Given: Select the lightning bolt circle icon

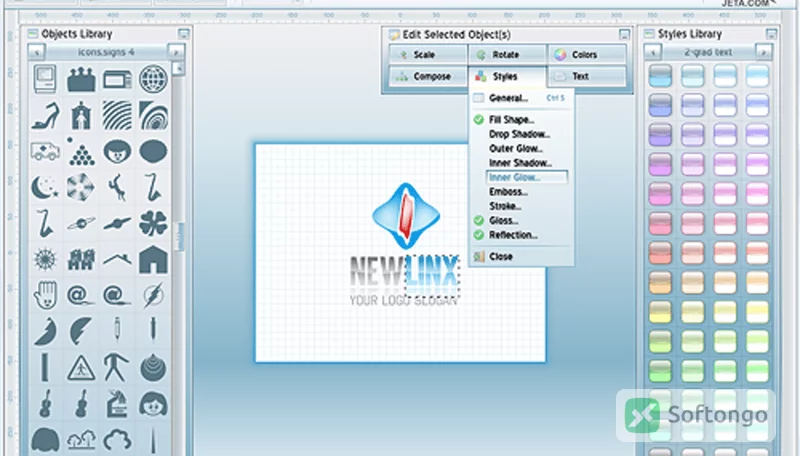Looking at the screenshot, I should pyautogui.click(x=153, y=295).
